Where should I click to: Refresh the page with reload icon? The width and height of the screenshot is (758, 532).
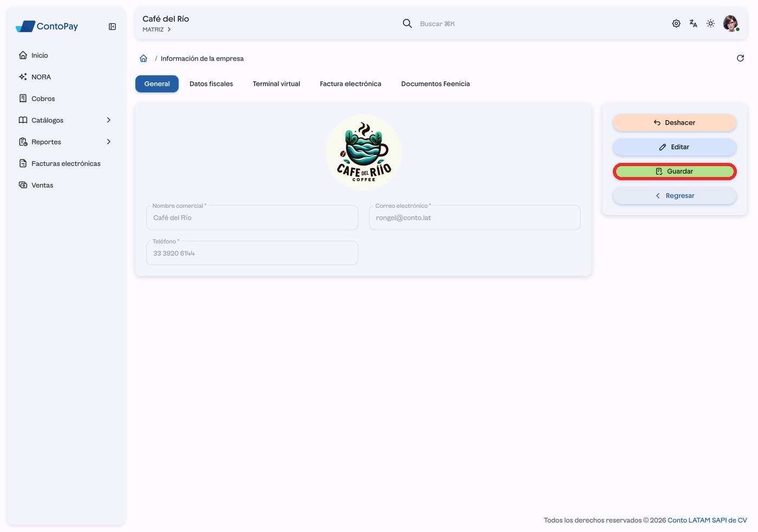point(740,58)
